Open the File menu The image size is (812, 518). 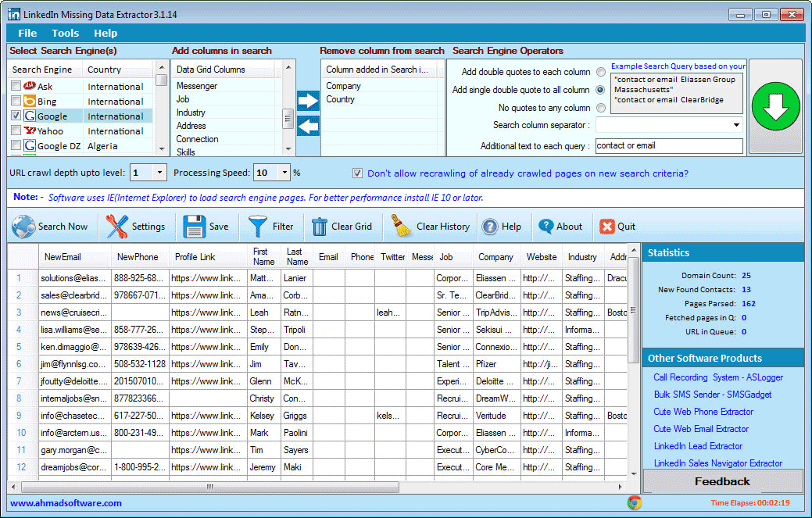[27, 33]
